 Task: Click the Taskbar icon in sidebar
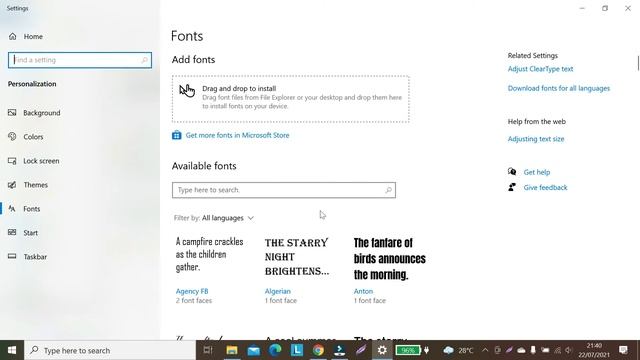point(12,256)
